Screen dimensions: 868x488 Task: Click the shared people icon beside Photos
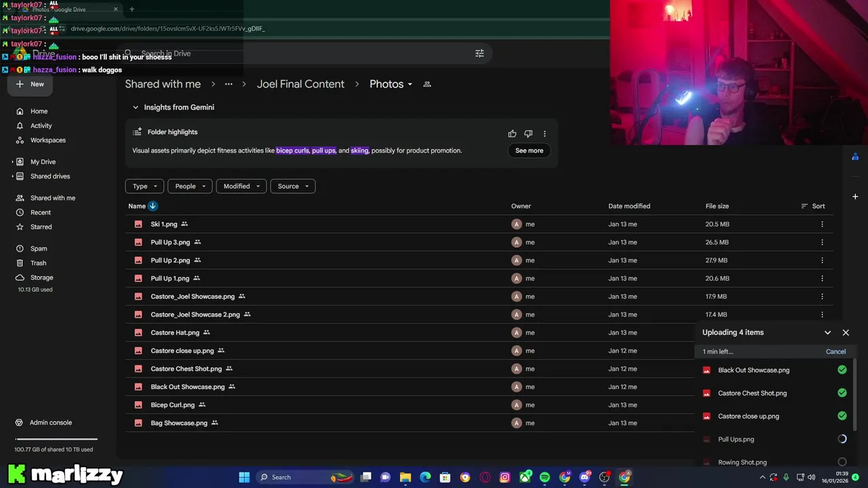427,84
